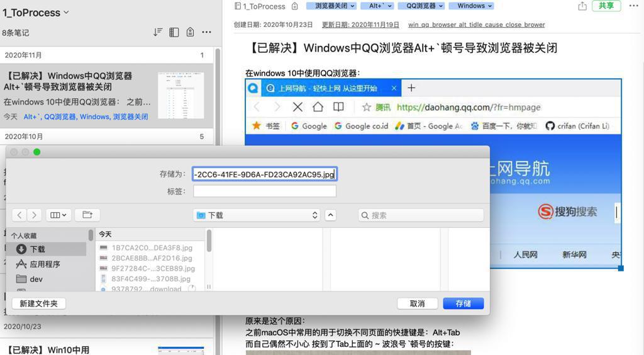Click the win_qq_browser_alt_tidle source URL link
The image size is (644, 355).
(477, 25)
